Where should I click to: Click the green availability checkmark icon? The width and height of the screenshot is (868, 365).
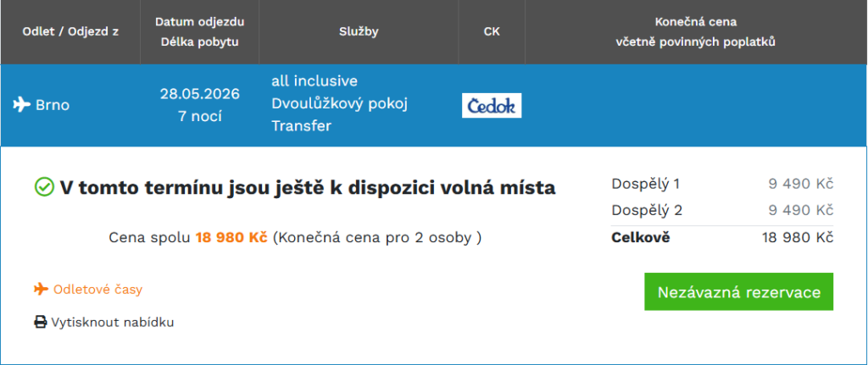(x=43, y=187)
